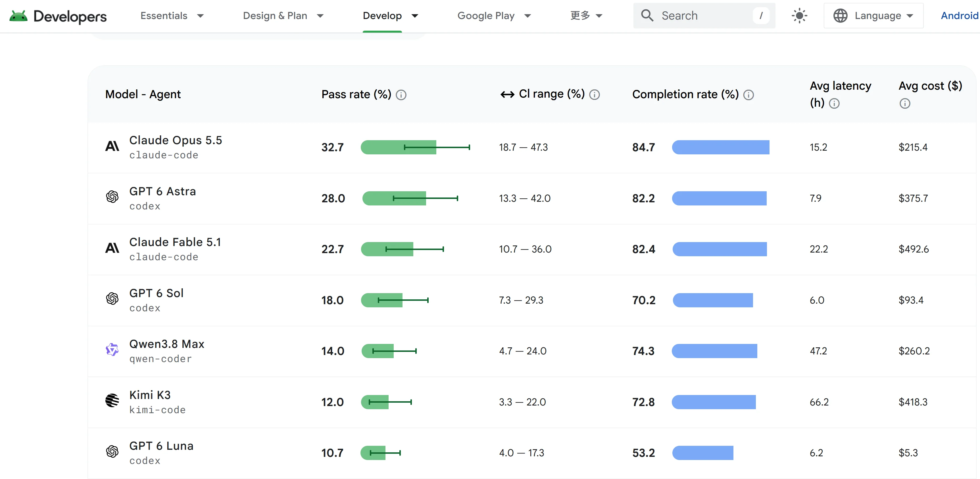
Task: Click the GPT 6 Astra model name
Action: [162, 191]
